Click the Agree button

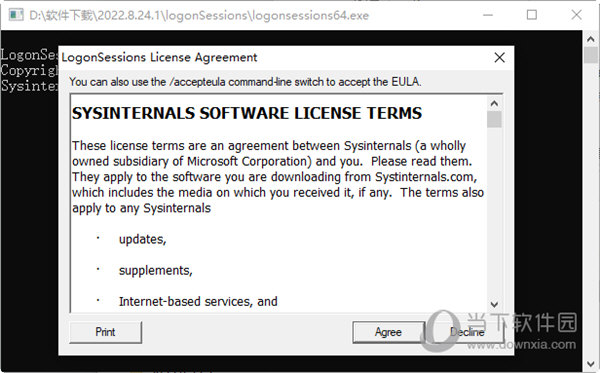click(388, 332)
